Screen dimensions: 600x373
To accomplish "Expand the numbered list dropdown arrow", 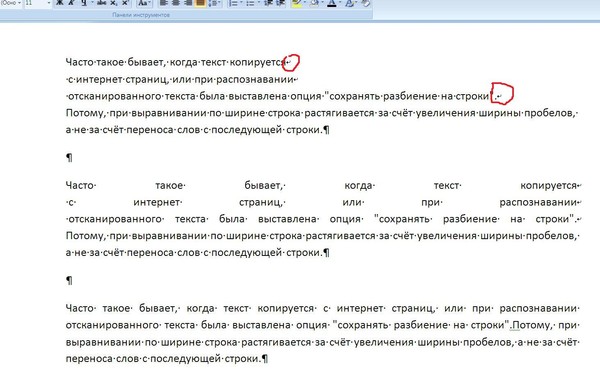I will pos(241,3).
